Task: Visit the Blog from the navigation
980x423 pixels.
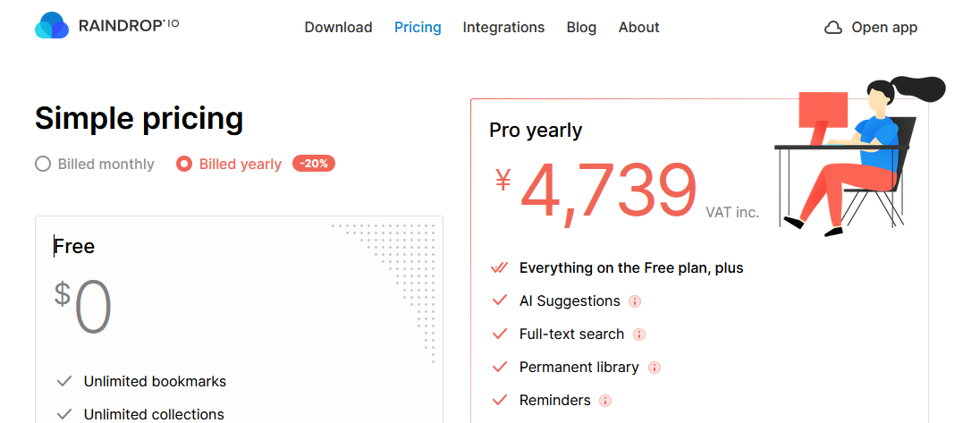Action: pos(581,28)
